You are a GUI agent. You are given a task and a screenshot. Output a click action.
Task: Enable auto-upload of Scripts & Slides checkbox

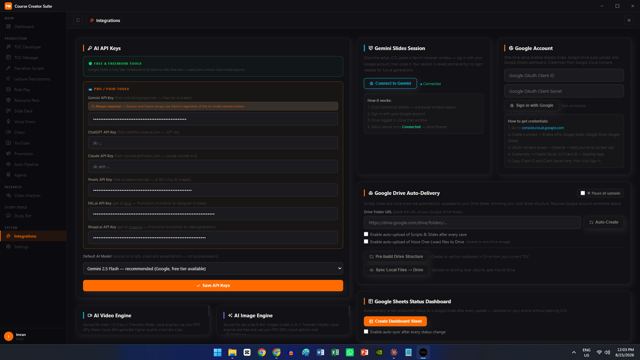coord(366,234)
